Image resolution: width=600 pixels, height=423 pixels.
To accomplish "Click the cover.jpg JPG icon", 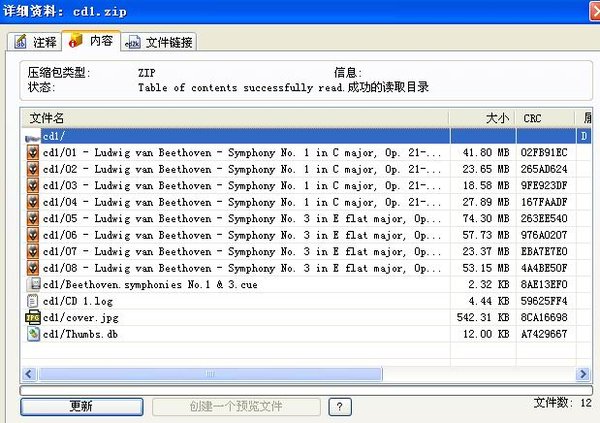I will tap(33, 317).
